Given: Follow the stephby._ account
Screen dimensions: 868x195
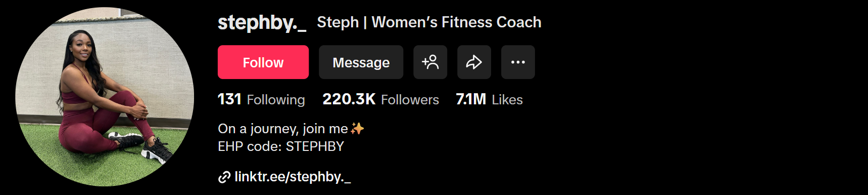Looking at the screenshot, I should click(x=263, y=62).
